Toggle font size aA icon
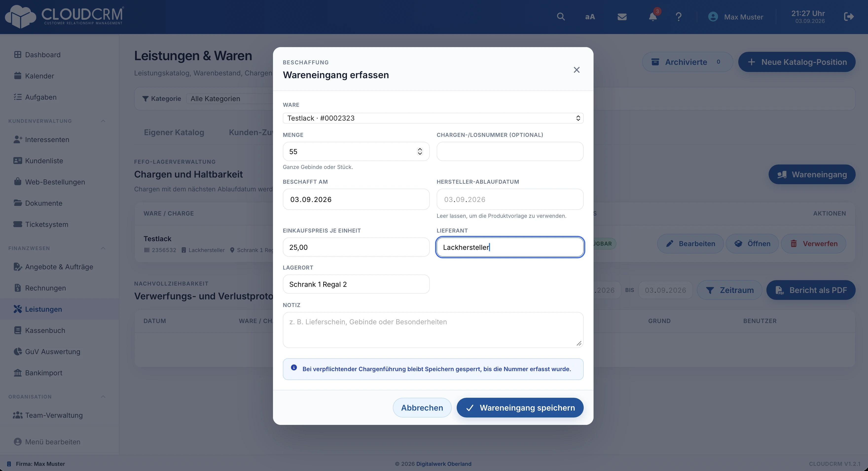The width and height of the screenshot is (868, 471). (590, 17)
